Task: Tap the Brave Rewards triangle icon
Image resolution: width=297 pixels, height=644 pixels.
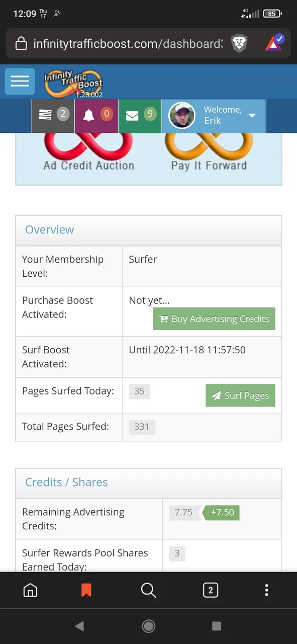Action: click(274, 43)
